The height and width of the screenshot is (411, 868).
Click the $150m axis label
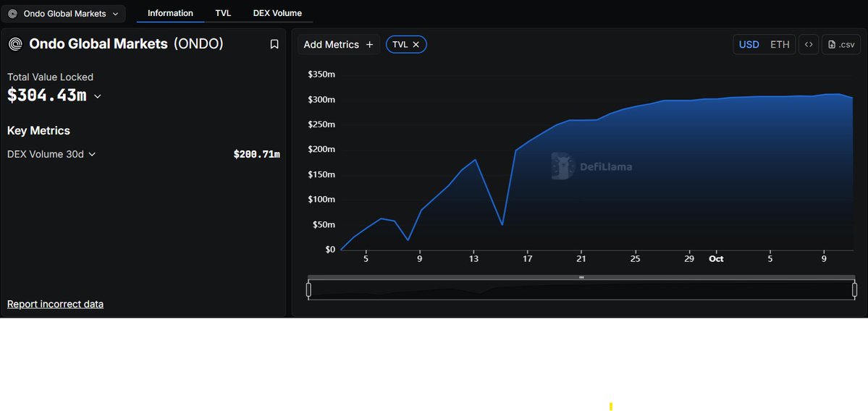[x=321, y=175]
